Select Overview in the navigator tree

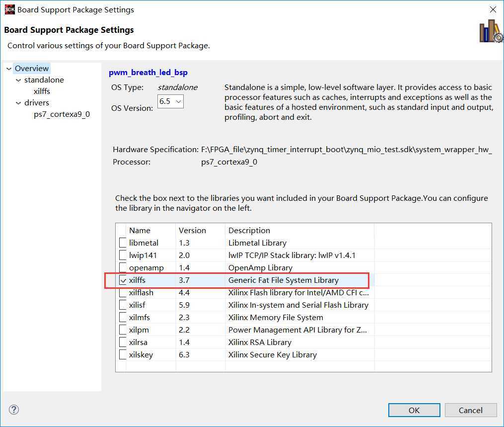[32, 69]
